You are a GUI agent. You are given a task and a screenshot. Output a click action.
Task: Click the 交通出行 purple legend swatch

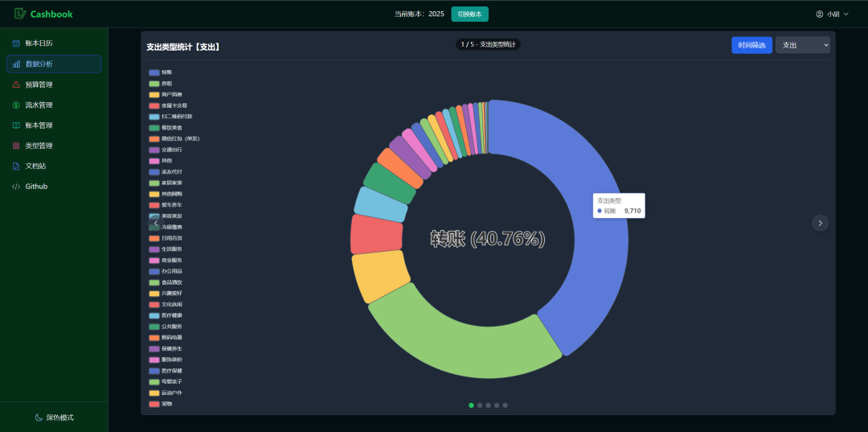tap(154, 150)
